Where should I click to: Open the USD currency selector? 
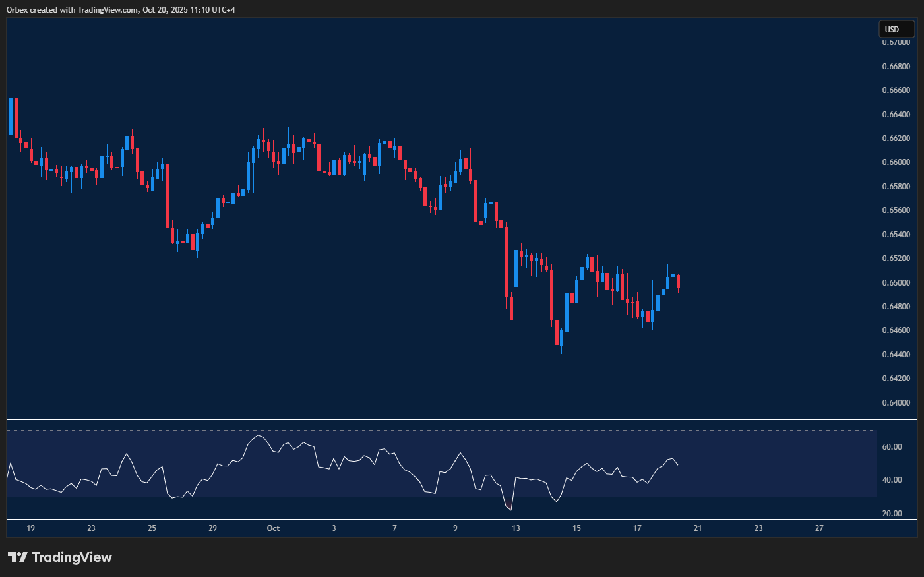point(896,29)
